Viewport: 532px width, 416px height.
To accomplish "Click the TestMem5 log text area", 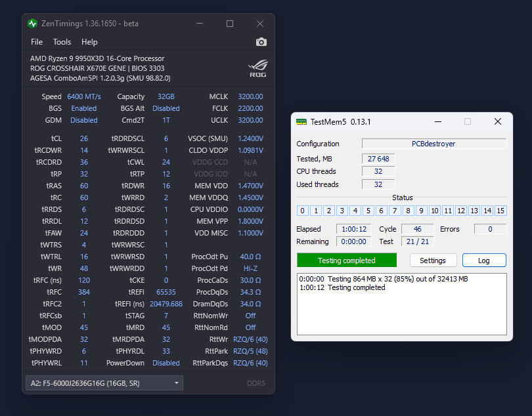I will pos(402,304).
